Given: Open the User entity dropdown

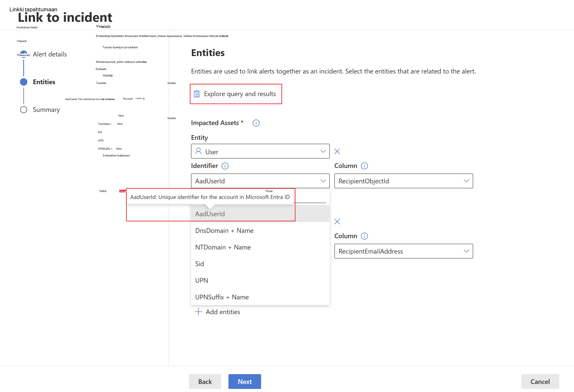Looking at the screenshot, I should click(x=260, y=151).
